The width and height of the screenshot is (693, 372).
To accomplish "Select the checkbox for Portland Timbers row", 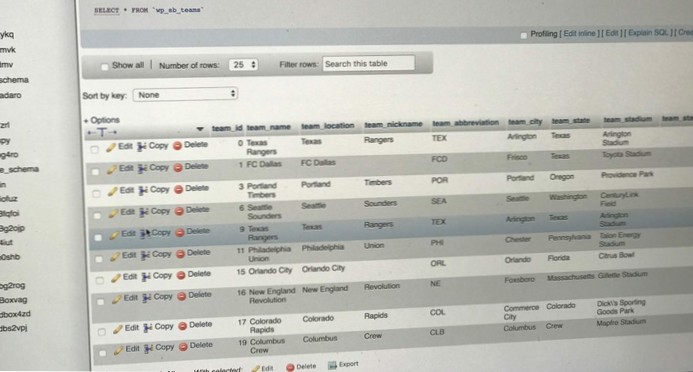I will tap(96, 194).
